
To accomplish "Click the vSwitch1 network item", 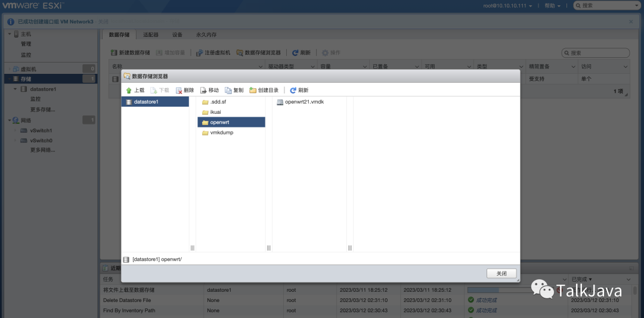I will coord(41,130).
